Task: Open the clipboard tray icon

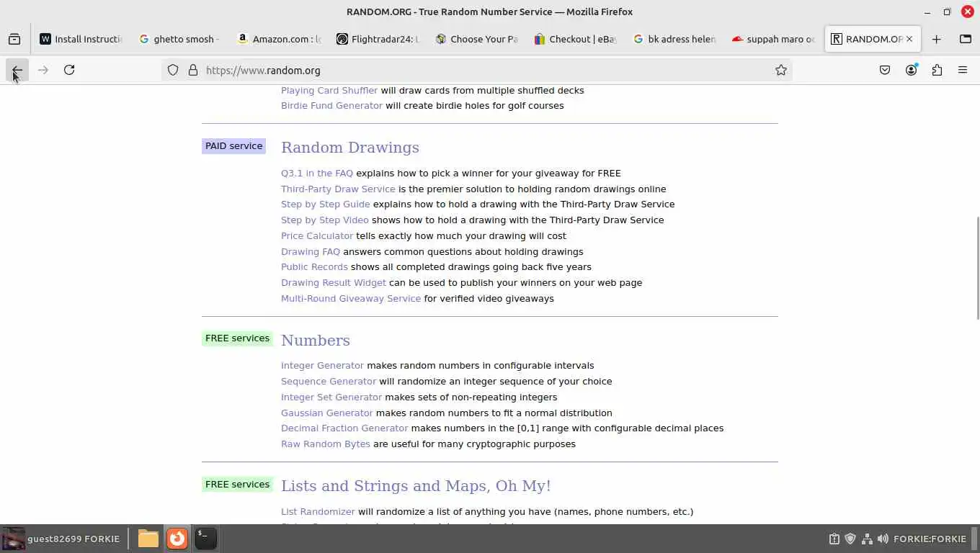Action: 834,539
